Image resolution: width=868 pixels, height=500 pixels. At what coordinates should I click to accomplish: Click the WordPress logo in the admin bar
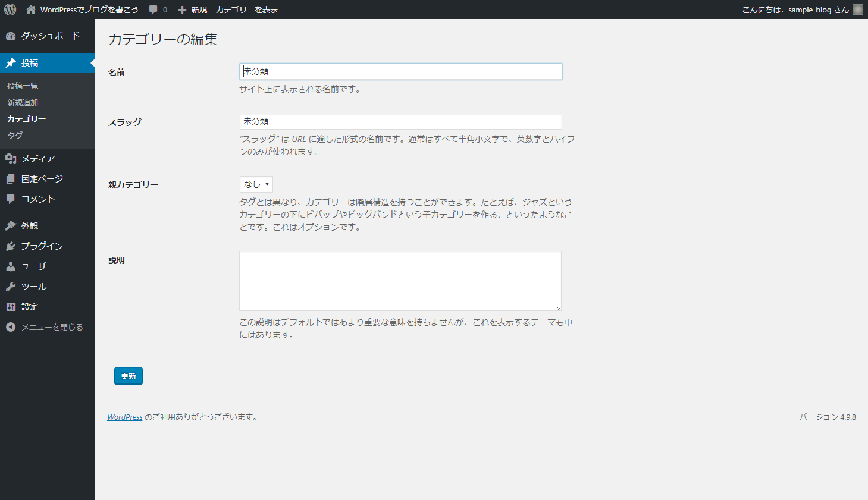[10, 9]
